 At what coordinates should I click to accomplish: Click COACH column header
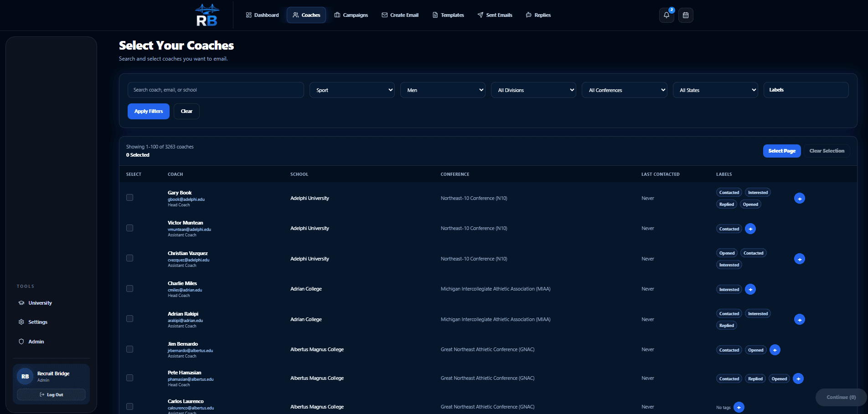tap(175, 174)
